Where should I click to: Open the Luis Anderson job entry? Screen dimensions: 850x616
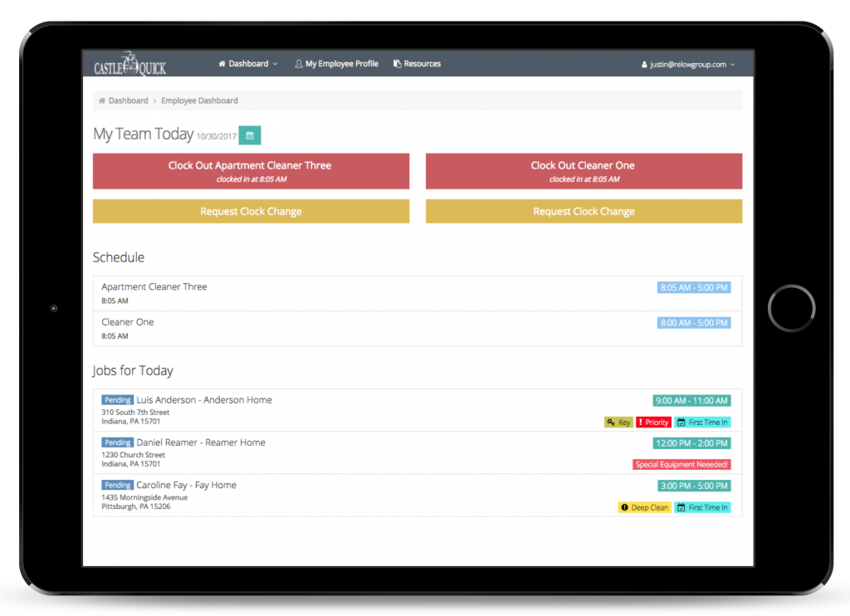click(203, 400)
